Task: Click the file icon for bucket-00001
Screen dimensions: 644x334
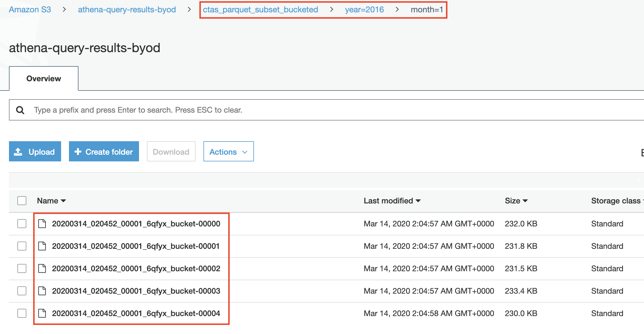Action: pos(42,246)
